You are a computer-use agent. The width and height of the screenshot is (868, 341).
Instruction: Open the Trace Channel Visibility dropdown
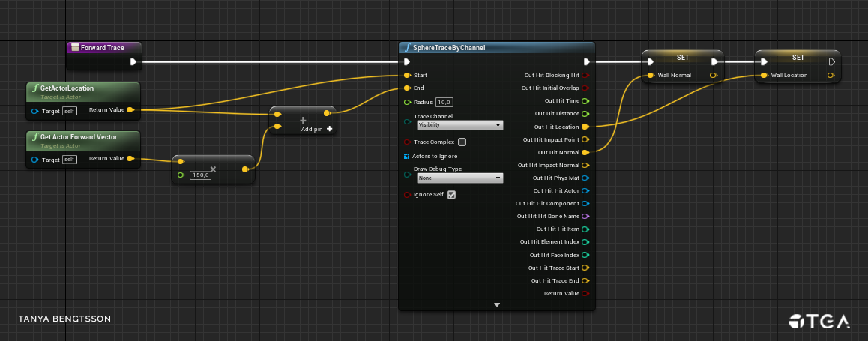tap(460, 125)
